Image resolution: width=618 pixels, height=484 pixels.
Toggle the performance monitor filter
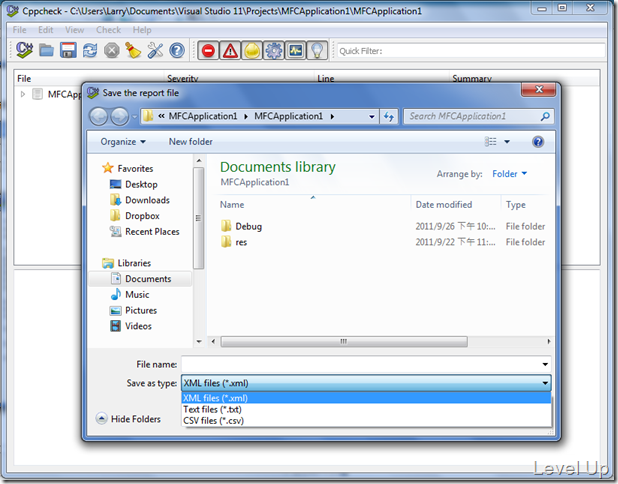296,50
